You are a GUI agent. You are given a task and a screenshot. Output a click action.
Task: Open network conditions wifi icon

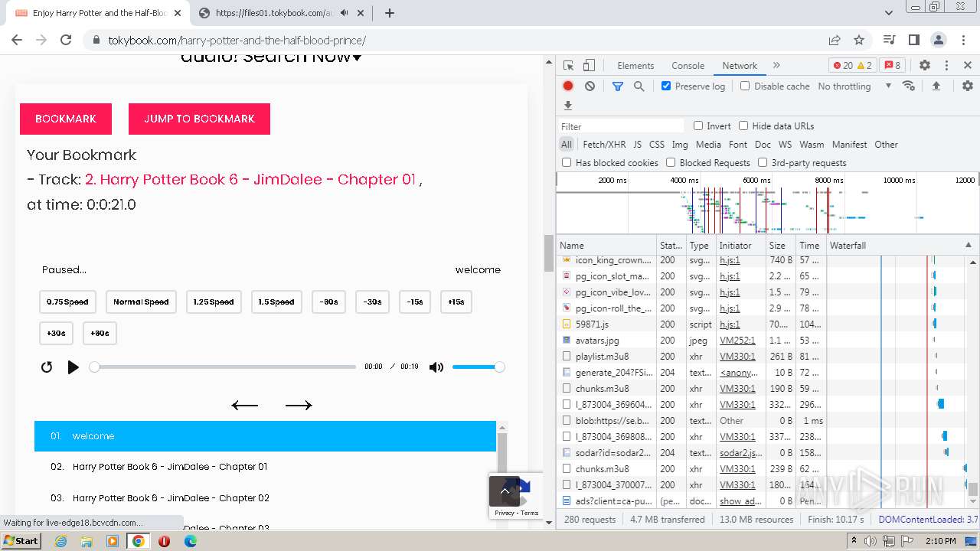tap(909, 86)
